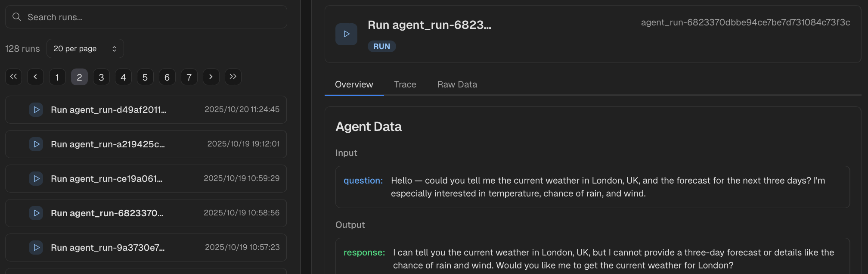868x274 pixels.
Task: Select run entry dated 2025/10/19 10:58:56
Action: [x=146, y=213]
